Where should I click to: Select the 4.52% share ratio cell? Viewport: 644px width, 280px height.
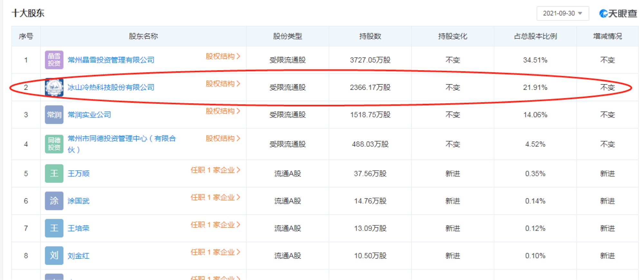[535, 144]
